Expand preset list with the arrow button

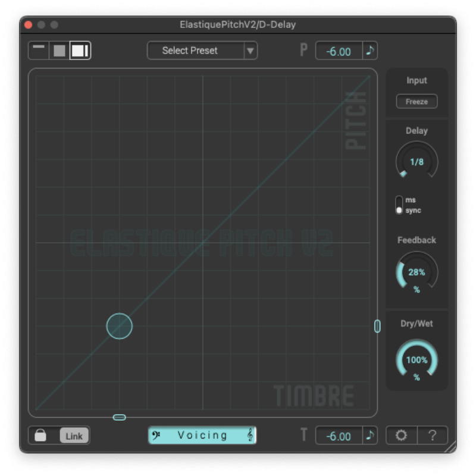click(x=250, y=51)
